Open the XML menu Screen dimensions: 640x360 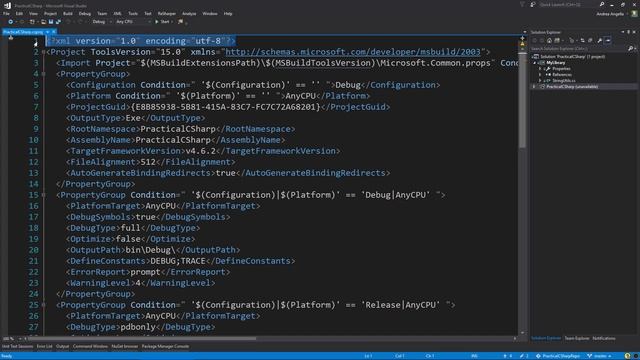pos(118,13)
